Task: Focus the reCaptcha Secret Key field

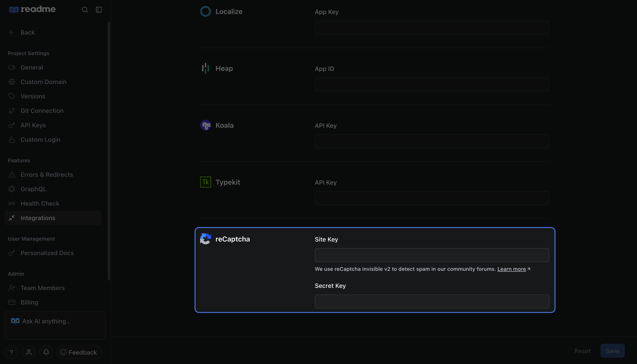Action: 432,301
